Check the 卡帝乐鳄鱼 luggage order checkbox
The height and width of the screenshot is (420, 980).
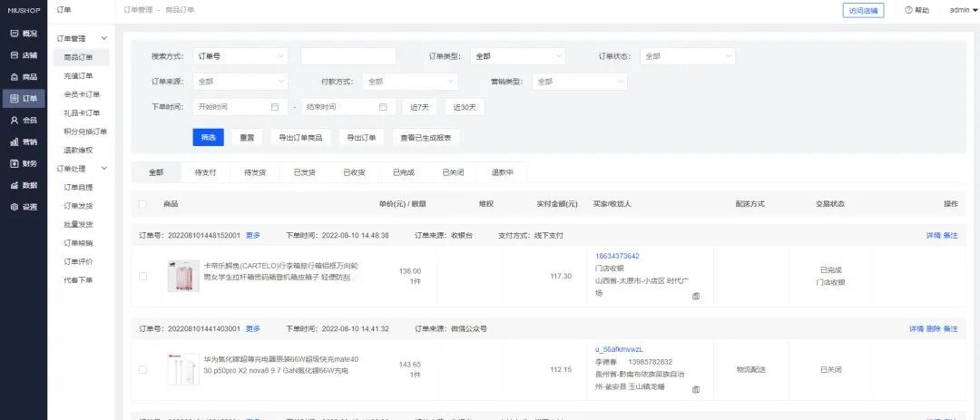142,277
